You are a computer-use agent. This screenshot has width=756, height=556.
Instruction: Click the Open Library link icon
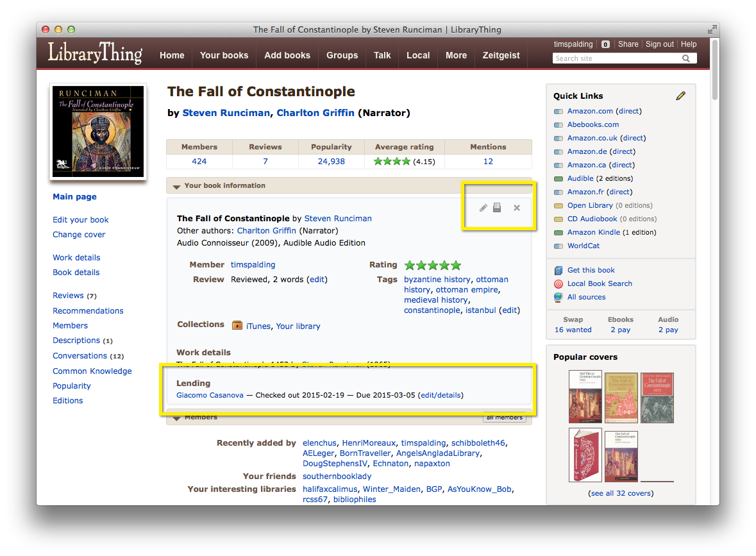559,206
